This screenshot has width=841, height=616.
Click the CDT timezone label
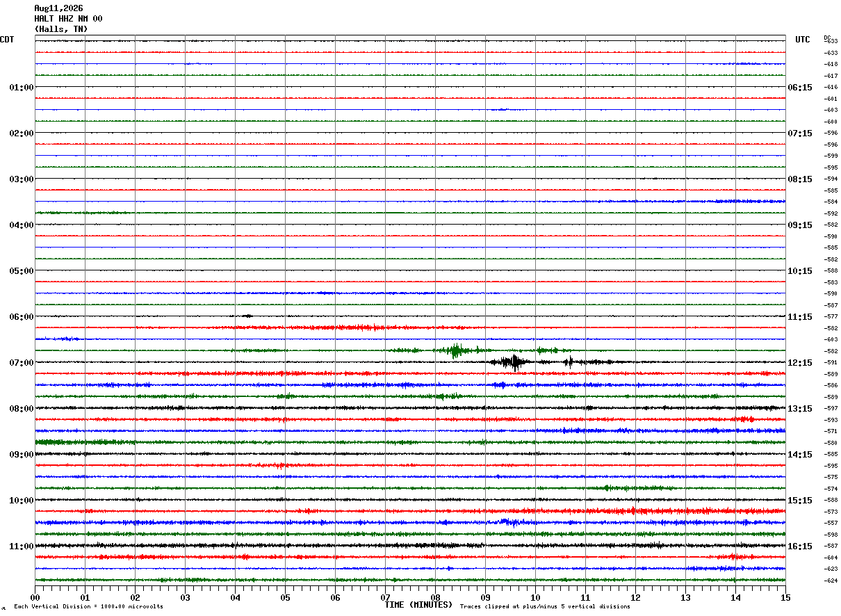pyautogui.click(x=7, y=40)
